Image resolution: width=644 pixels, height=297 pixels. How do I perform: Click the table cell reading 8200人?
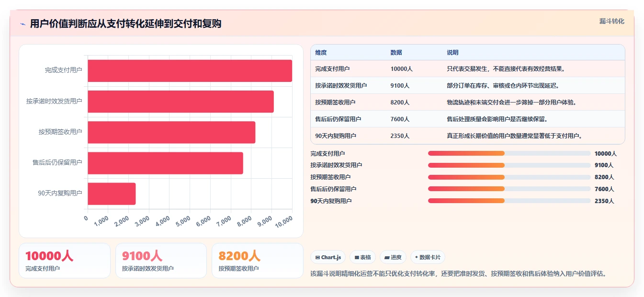(400, 103)
